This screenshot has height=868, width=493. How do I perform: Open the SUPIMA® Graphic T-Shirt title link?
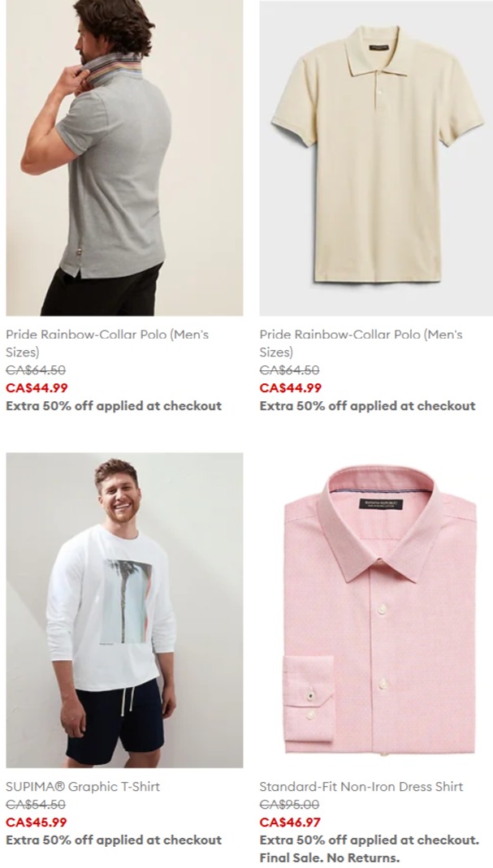coord(83,787)
